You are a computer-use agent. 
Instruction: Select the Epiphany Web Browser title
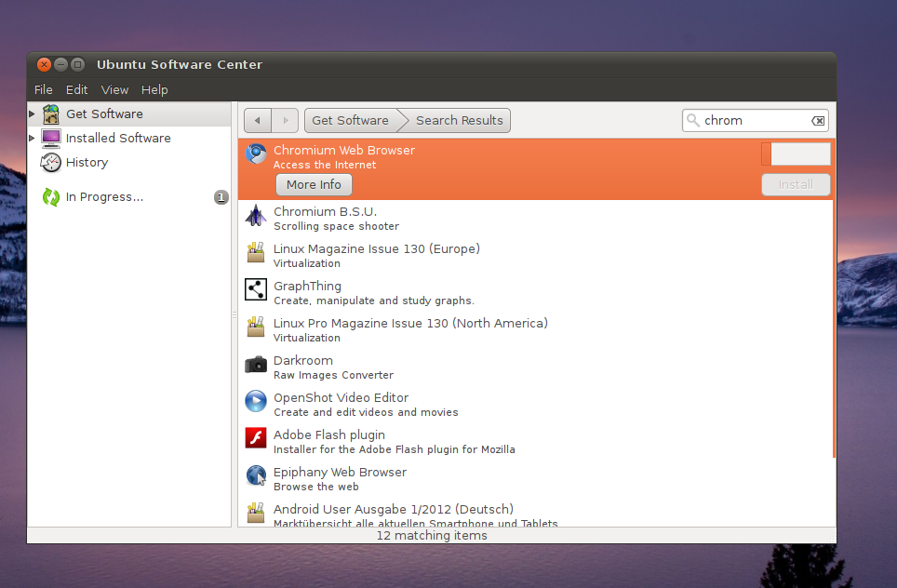340,472
